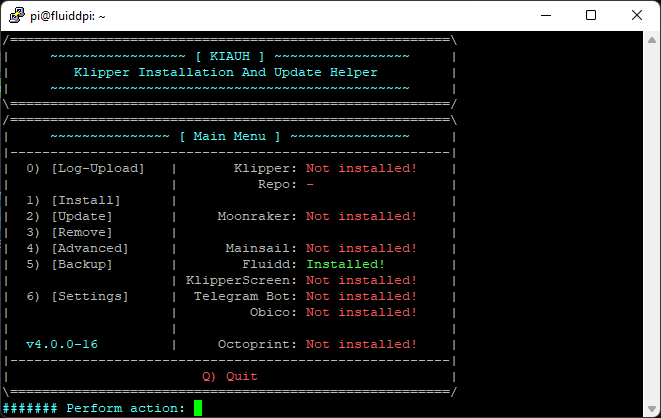Screen dimensions: 661x418
Task: Click 'Not installed!' next to Klipper
Action: click(x=362, y=169)
